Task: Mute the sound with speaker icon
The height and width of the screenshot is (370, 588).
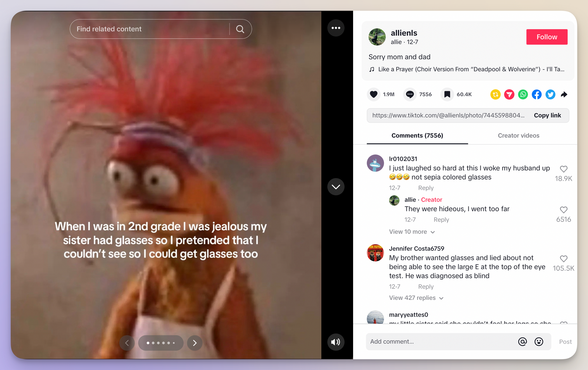Action: point(336,342)
